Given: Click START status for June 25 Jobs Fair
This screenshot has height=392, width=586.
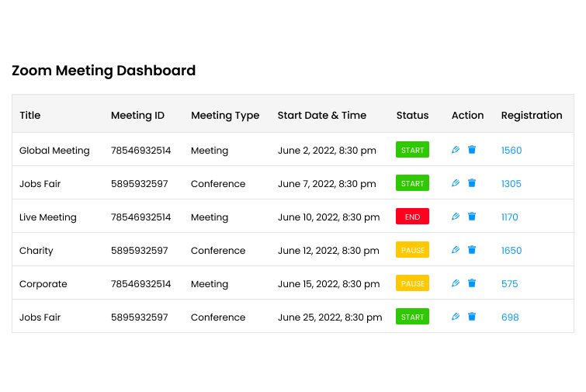Looking at the screenshot, I should pos(413,317).
